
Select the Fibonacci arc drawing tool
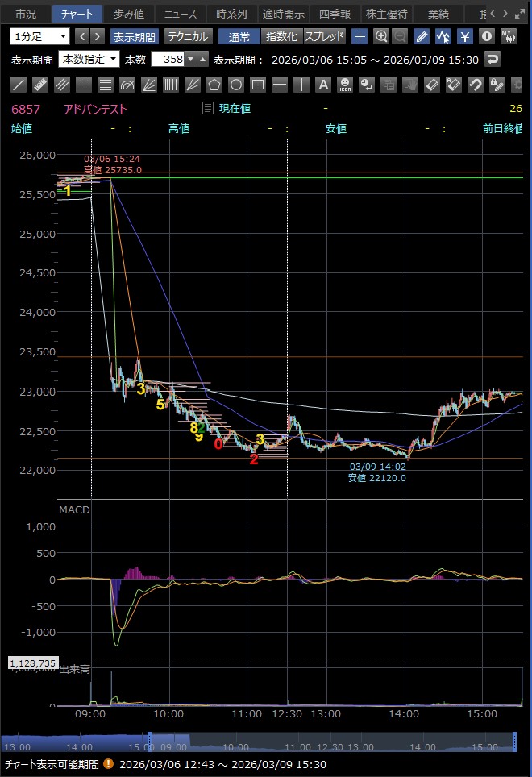127,85
